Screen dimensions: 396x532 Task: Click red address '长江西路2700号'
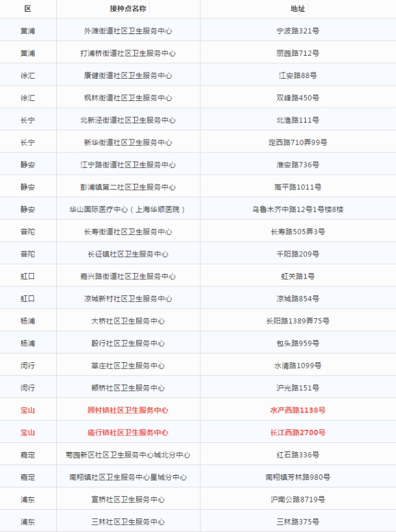pos(298,432)
